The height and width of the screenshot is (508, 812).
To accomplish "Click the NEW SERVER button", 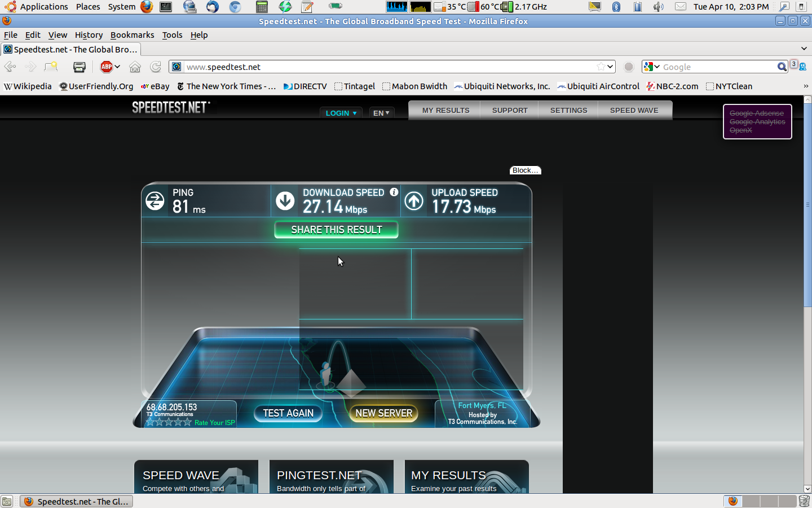I will [x=383, y=413].
